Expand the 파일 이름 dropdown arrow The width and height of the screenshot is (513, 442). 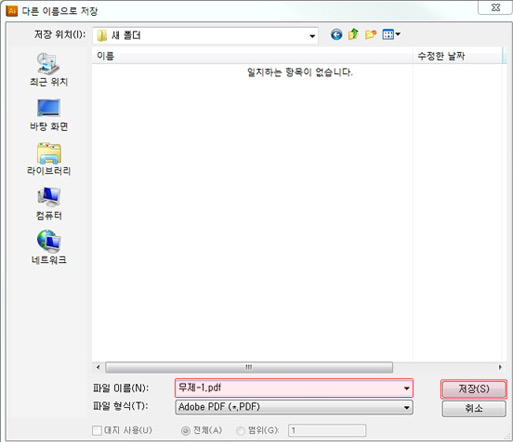(x=406, y=388)
